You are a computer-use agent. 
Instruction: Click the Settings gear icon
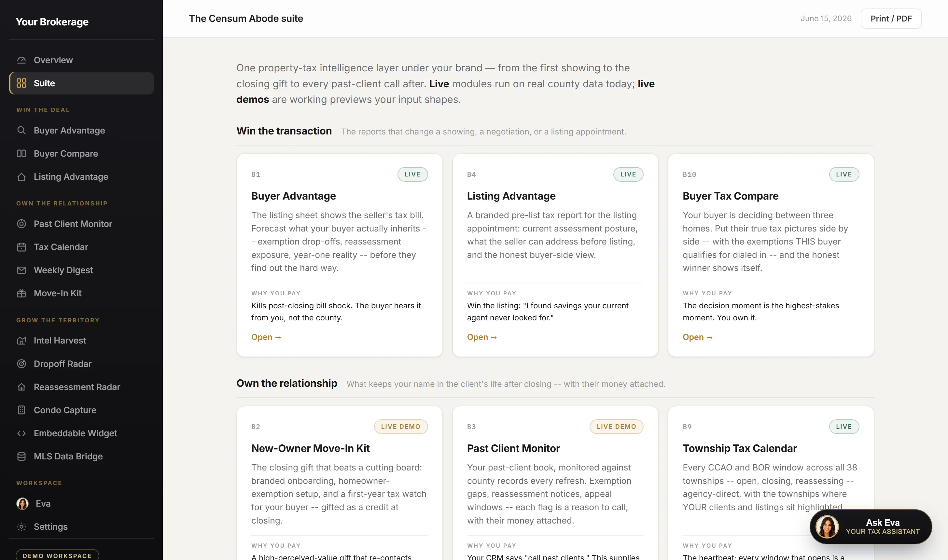click(21, 526)
